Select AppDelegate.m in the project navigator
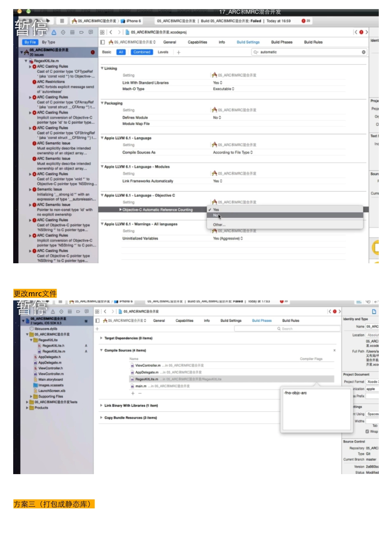Screen dimensions: 392x555 50,363
